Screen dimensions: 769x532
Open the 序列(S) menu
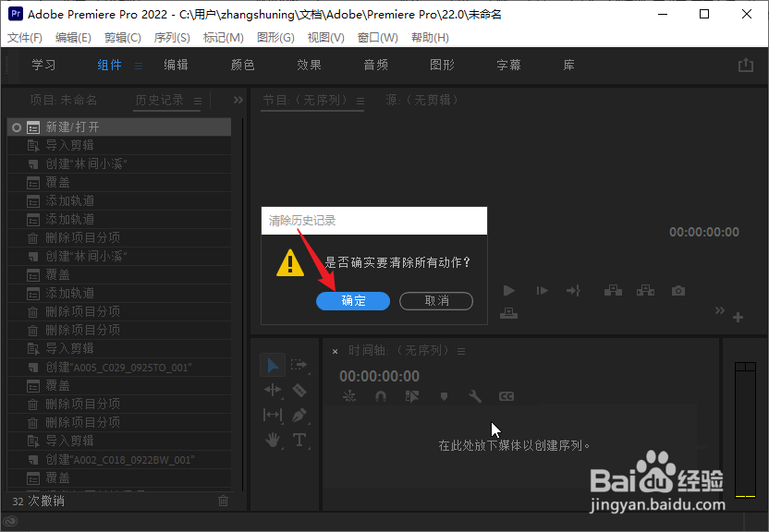point(172,38)
